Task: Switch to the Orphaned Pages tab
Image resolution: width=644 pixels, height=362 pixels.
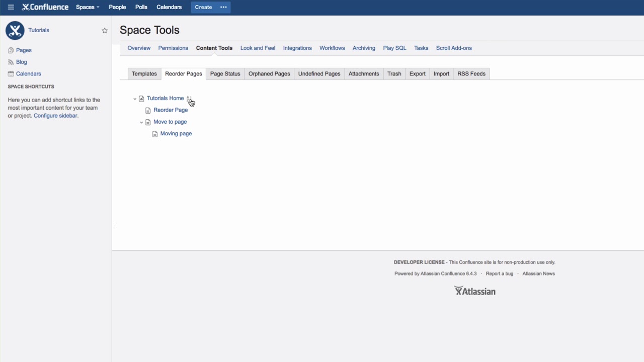Action: point(269,73)
